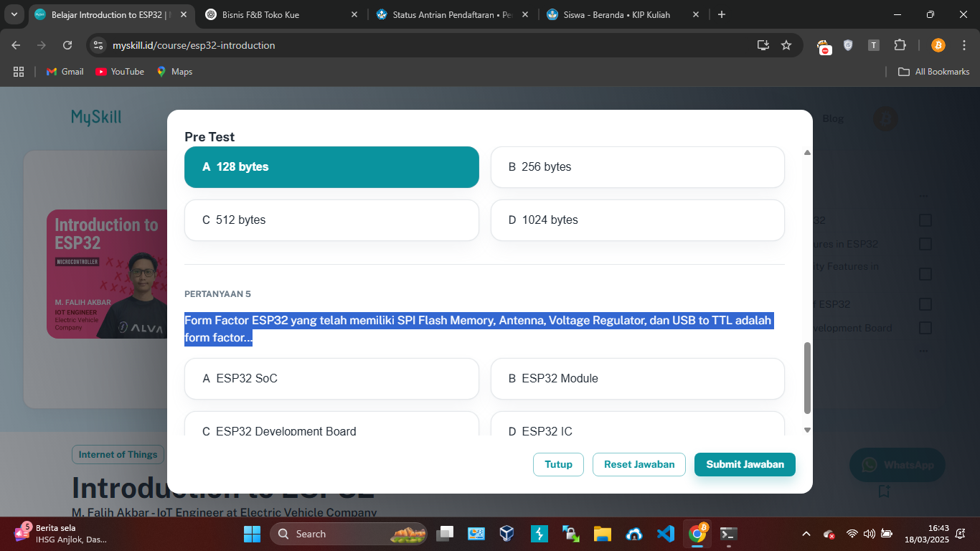Select answer D ESP32 IC
980x551 pixels.
click(637, 424)
